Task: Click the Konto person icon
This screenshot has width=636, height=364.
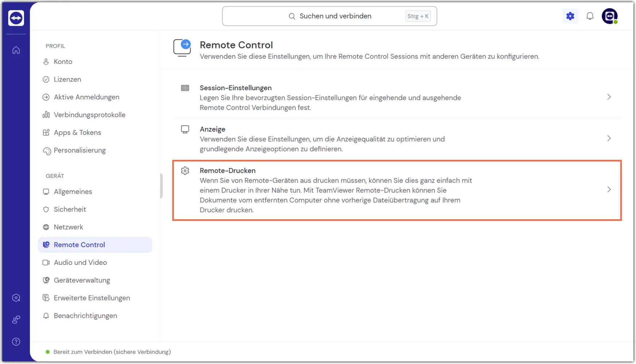Action: click(46, 62)
